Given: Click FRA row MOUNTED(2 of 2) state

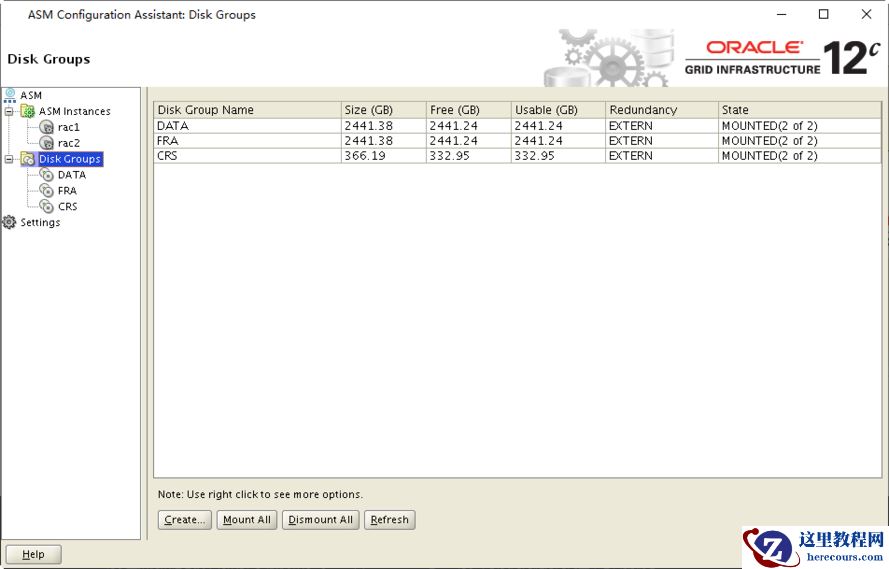Looking at the screenshot, I should [x=799, y=141].
